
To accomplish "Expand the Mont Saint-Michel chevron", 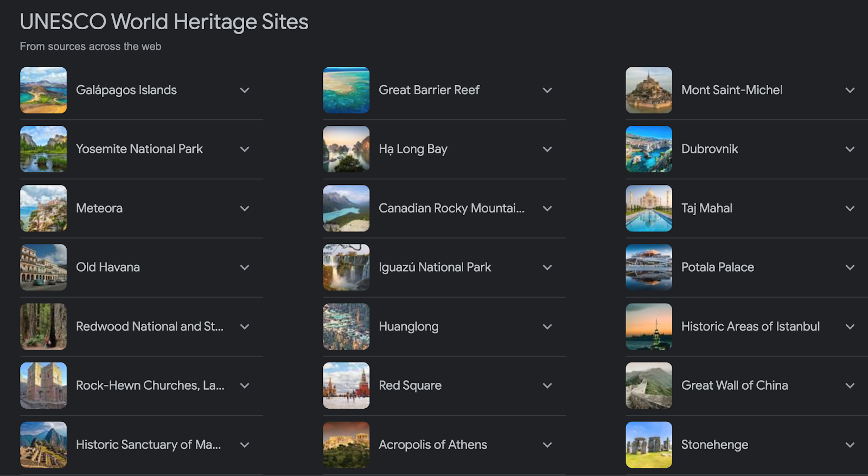I will point(850,91).
